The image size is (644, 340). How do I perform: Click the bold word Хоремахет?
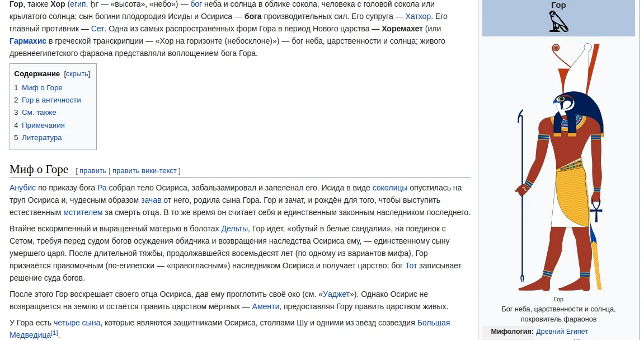point(402,29)
